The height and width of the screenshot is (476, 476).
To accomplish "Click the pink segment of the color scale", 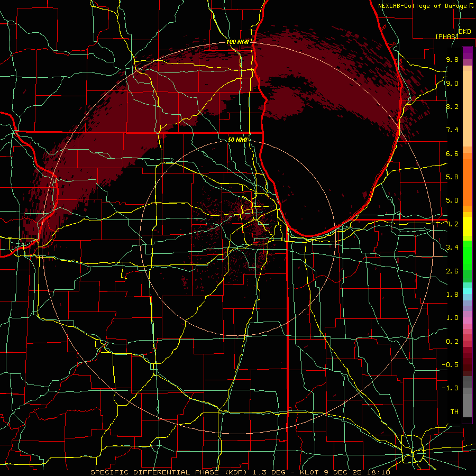I will 467,321.
